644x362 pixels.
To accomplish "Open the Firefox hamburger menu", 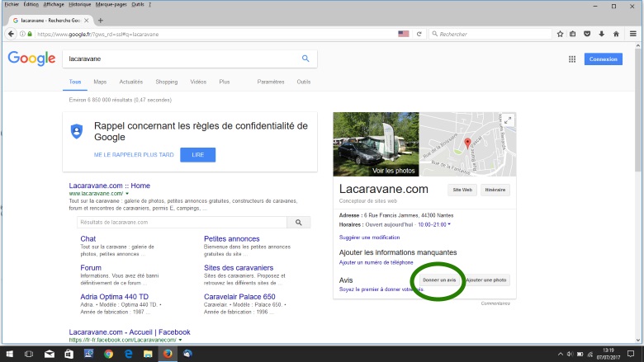I will [633, 34].
